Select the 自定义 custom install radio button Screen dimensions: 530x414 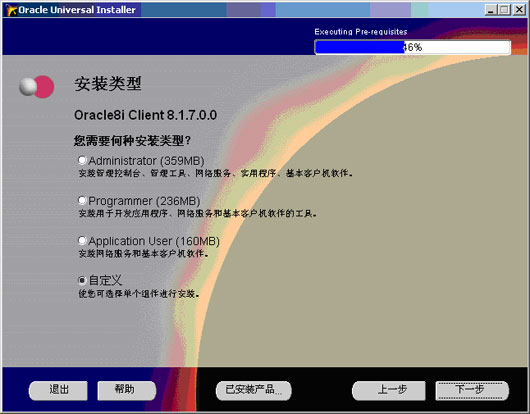tap(82, 280)
